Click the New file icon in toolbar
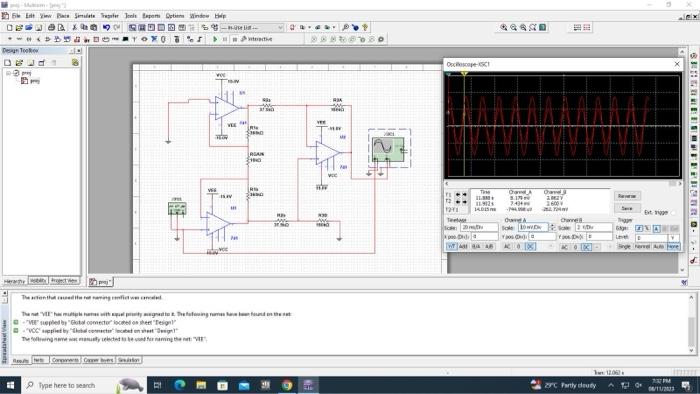The image size is (700, 394). pyautogui.click(x=9, y=28)
